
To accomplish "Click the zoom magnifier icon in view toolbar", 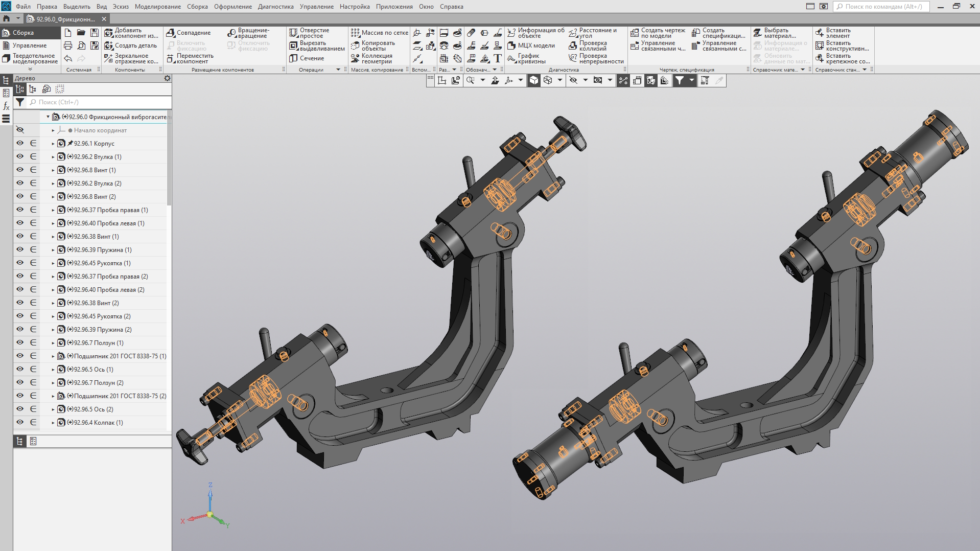I will pyautogui.click(x=470, y=80).
